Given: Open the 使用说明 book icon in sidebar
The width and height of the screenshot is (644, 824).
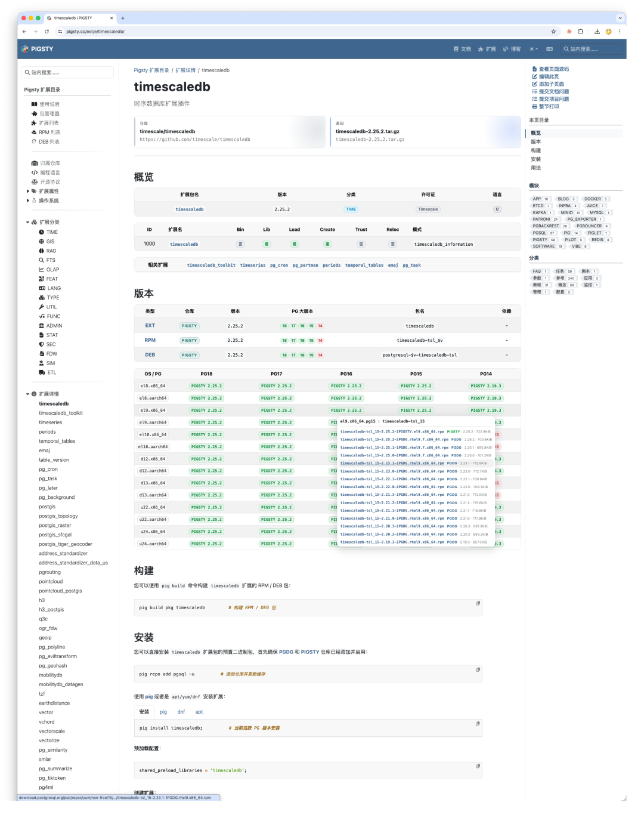Looking at the screenshot, I should coord(34,104).
